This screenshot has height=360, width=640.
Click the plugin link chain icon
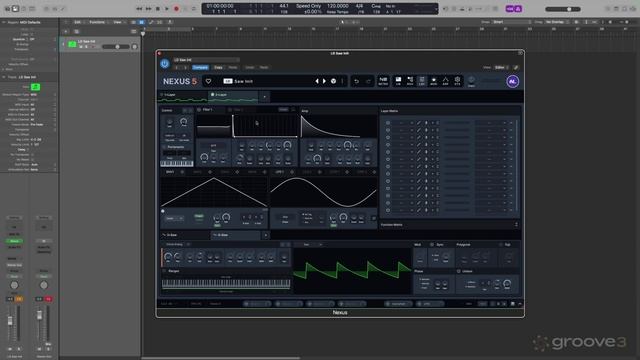pyautogui.click(x=516, y=67)
